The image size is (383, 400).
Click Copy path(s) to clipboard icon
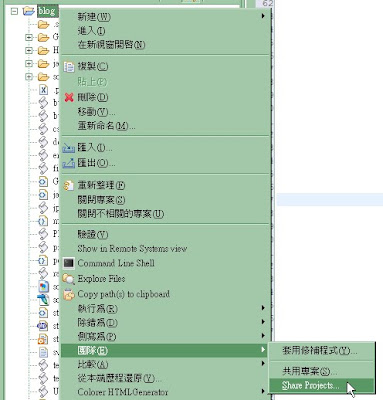[x=69, y=294]
